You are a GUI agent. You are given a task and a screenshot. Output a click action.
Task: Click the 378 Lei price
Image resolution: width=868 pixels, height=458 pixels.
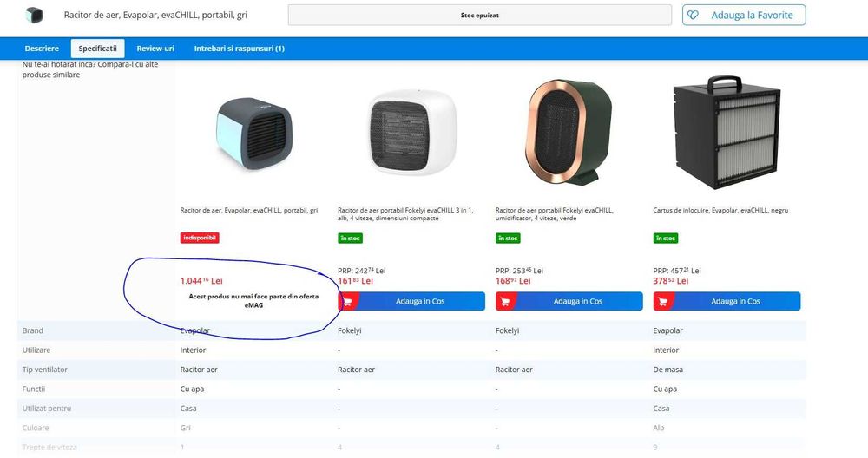[x=671, y=281]
